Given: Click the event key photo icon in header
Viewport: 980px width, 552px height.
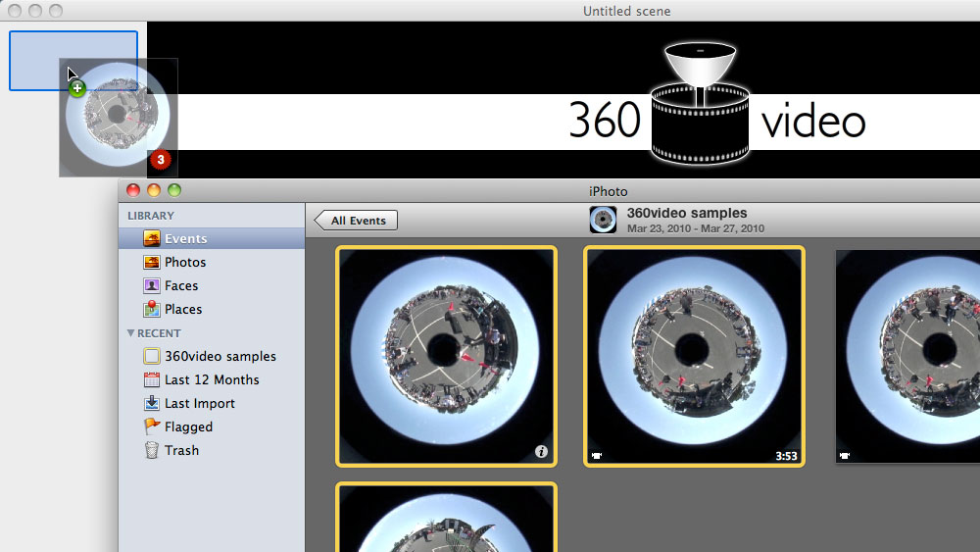Looking at the screenshot, I should point(603,220).
